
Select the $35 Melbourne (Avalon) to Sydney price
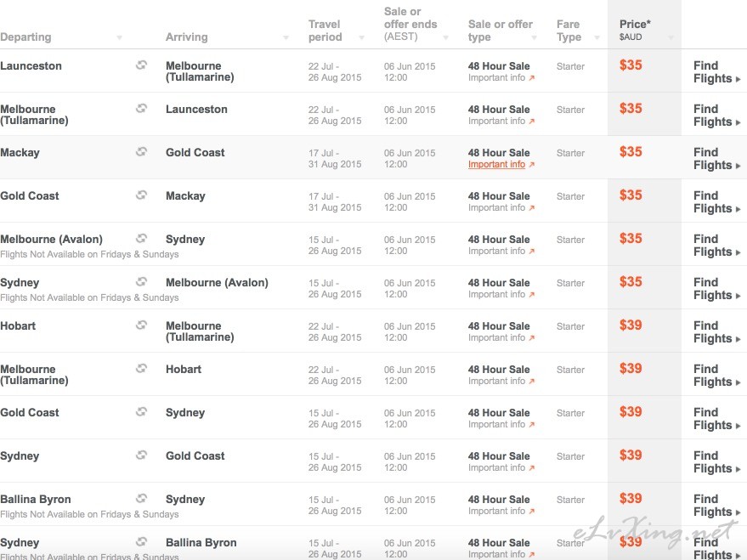pos(631,238)
